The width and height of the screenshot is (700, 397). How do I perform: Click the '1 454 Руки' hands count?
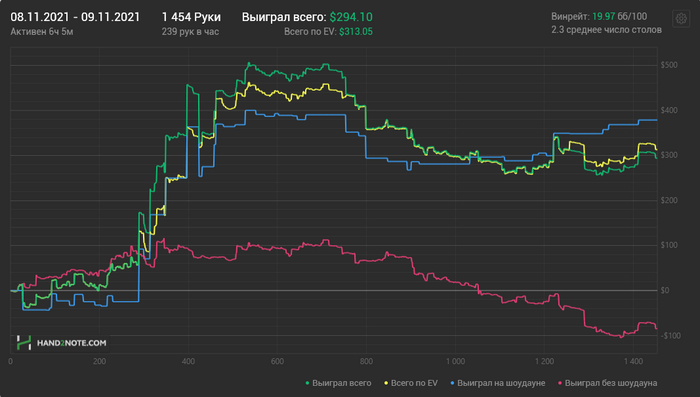[x=191, y=17]
